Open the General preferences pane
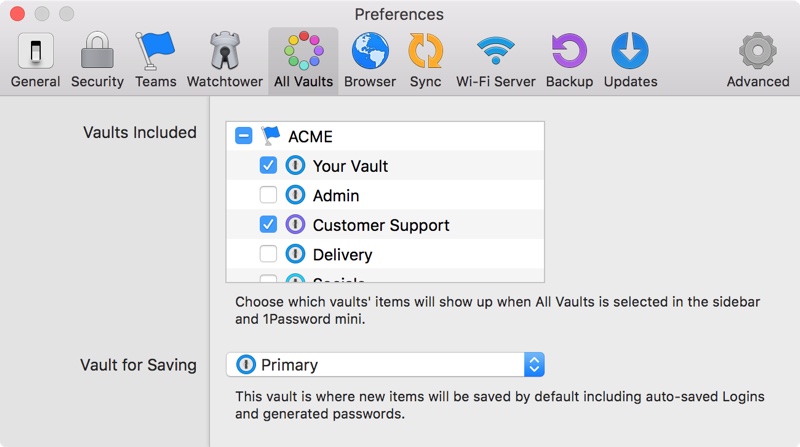Image resolution: width=800 pixels, height=447 pixels. (x=36, y=60)
